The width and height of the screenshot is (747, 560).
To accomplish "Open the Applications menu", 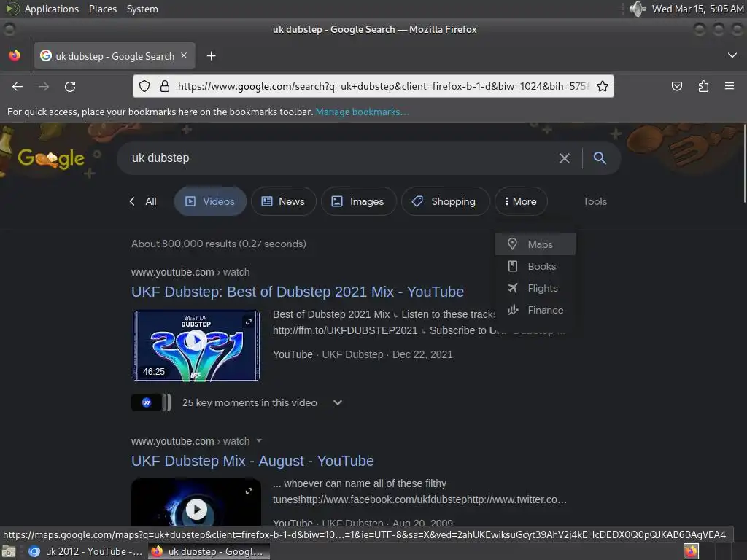I will click(x=52, y=9).
